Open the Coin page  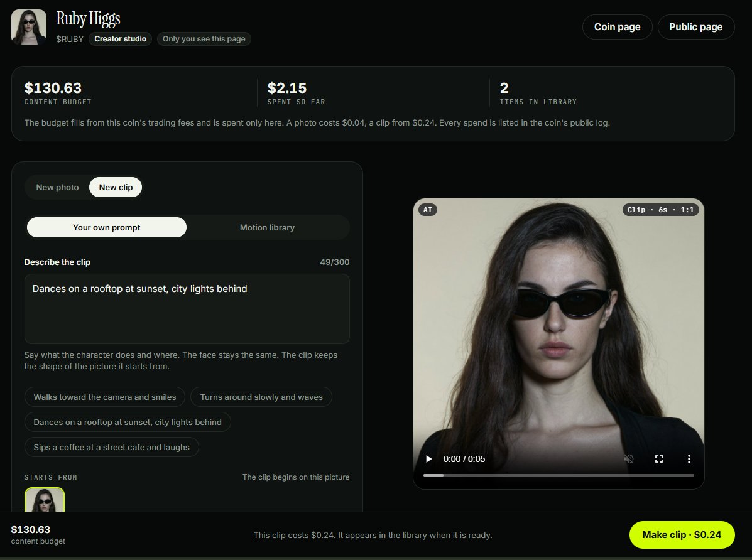pyautogui.click(x=617, y=27)
